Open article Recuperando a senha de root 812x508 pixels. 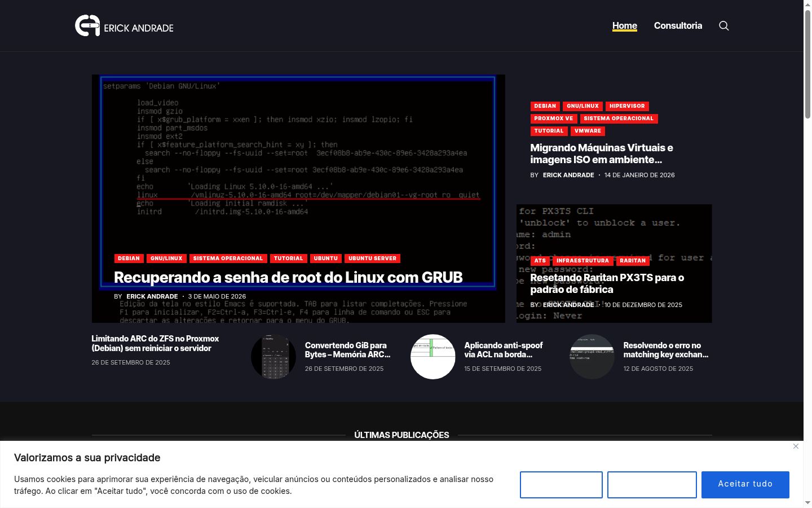click(x=288, y=277)
